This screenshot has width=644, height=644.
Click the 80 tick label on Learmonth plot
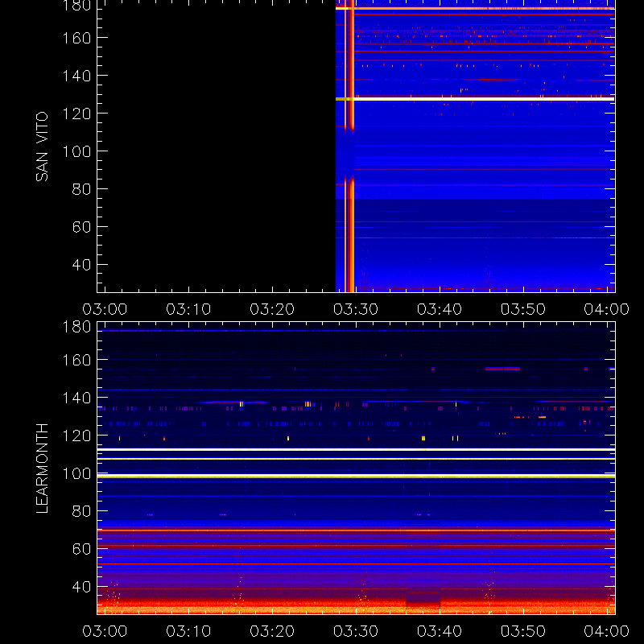[82, 511]
